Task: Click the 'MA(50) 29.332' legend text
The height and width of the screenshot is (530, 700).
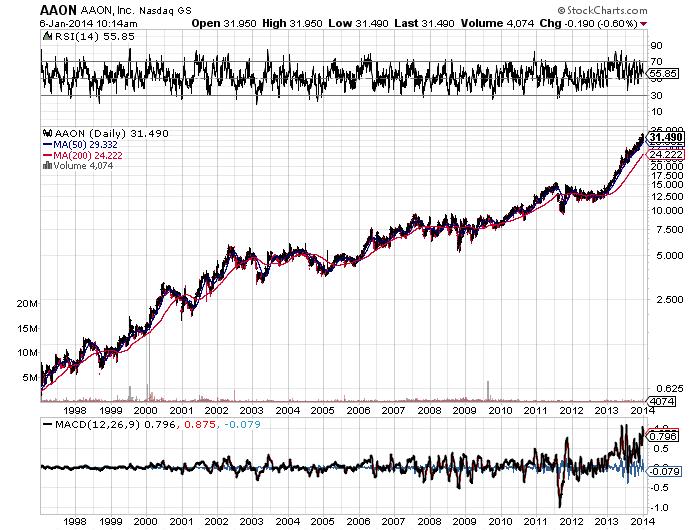Action: tap(85, 145)
